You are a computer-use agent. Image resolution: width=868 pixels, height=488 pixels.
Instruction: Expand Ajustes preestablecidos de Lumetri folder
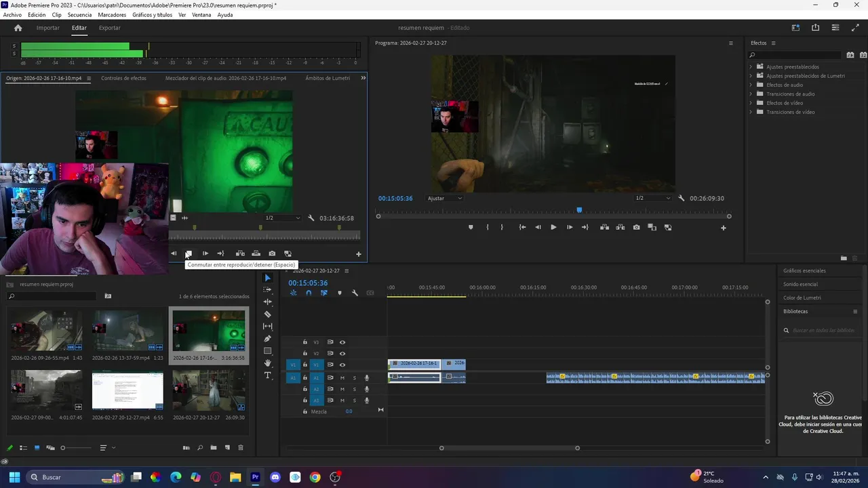pos(751,76)
